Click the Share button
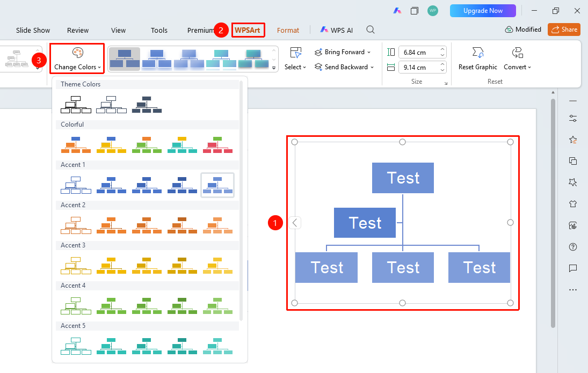This screenshot has height=373, width=588. (564, 29)
